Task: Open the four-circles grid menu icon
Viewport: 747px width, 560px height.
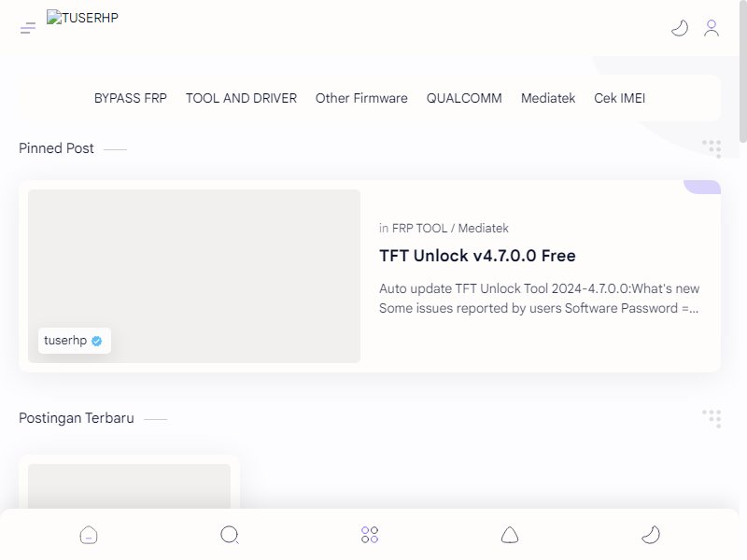Action: click(370, 535)
